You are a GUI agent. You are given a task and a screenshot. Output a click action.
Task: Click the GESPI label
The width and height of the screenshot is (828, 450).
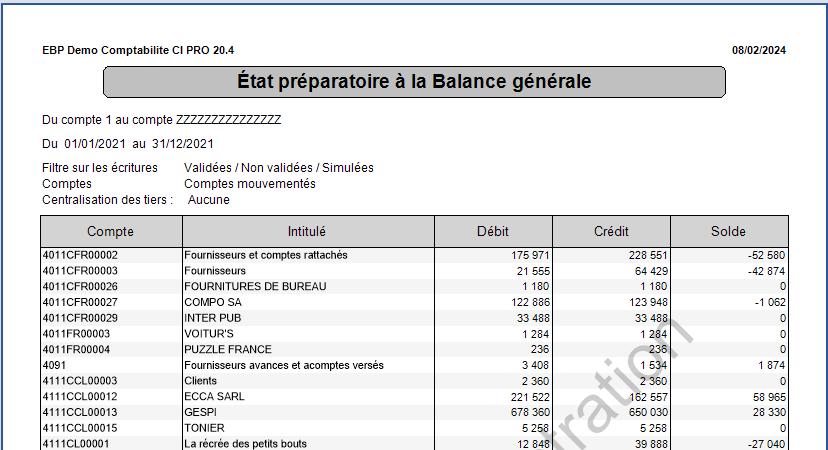(200, 412)
